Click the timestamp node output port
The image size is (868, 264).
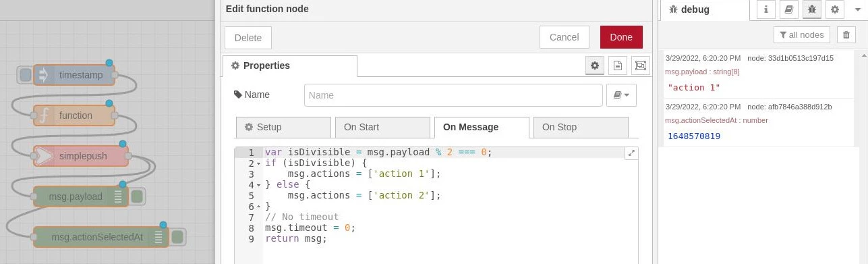pos(115,75)
